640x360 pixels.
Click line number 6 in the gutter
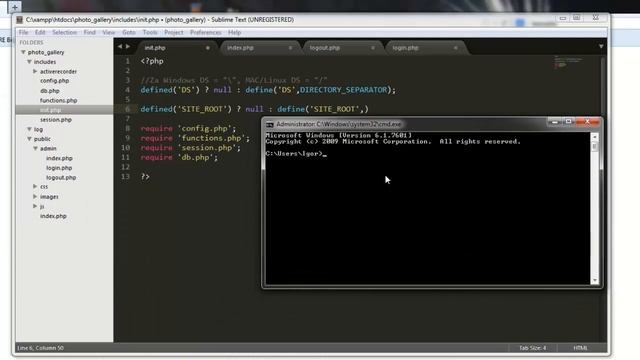127,109
